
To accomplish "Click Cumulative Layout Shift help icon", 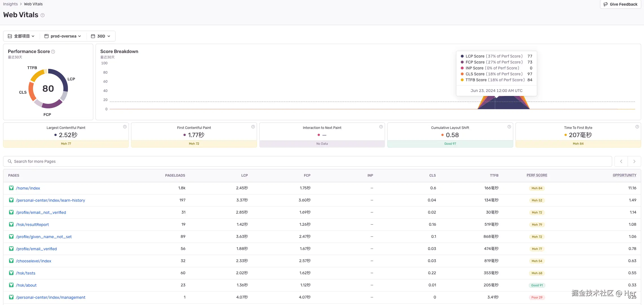I will [509, 127].
